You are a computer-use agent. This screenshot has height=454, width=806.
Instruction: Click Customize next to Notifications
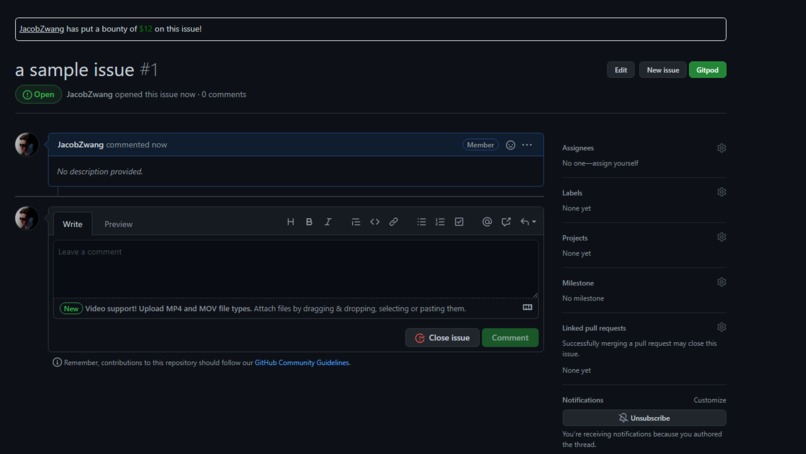pyautogui.click(x=709, y=400)
